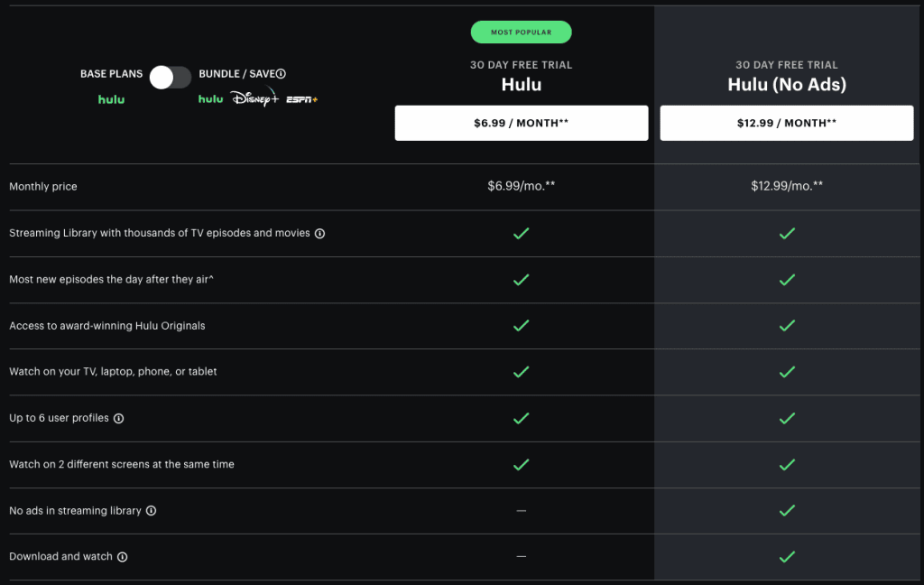
Task: Click the Hulu column dash for Download and watch
Action: pyautogui.click(x=521, y=556)
